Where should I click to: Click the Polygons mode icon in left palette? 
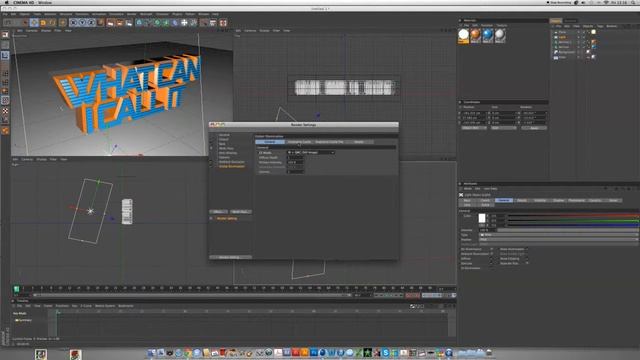5,91
